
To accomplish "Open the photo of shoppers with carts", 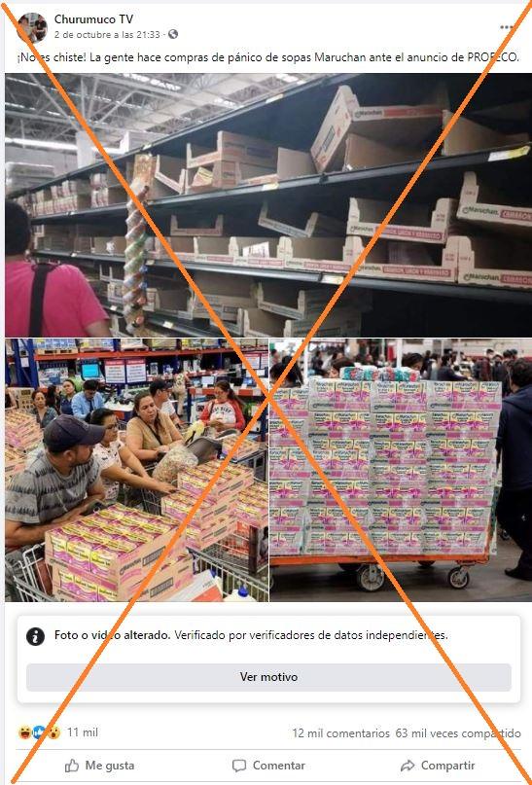I will coord(136,470).
